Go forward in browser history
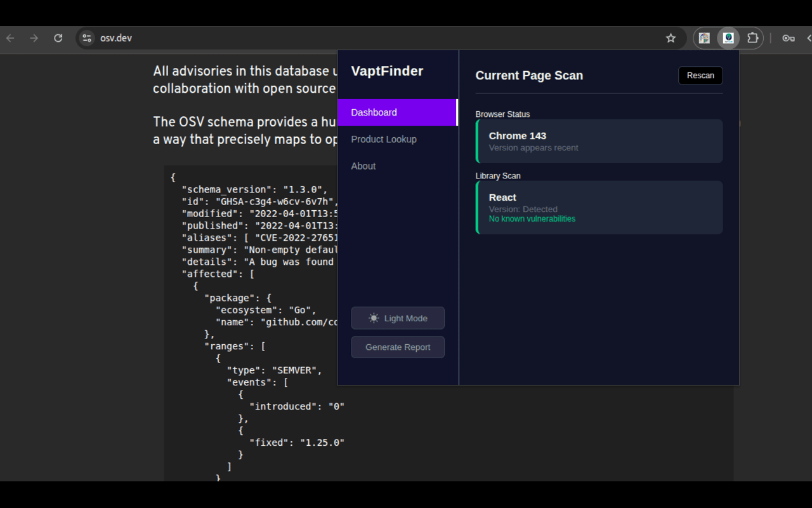Viewport: 812px width, 508px height. point(34,38)
